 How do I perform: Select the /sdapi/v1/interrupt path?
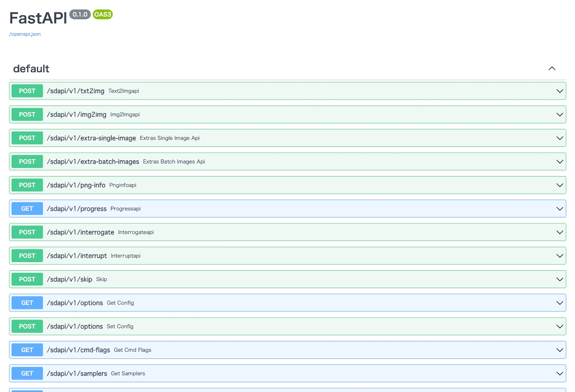point(77,256)
